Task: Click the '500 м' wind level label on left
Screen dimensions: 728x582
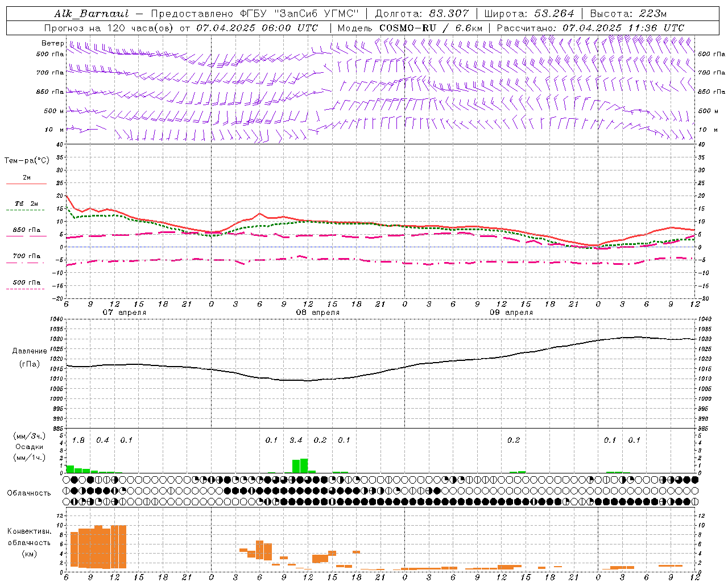Action: pyautogui.click(x=54, y=111)
